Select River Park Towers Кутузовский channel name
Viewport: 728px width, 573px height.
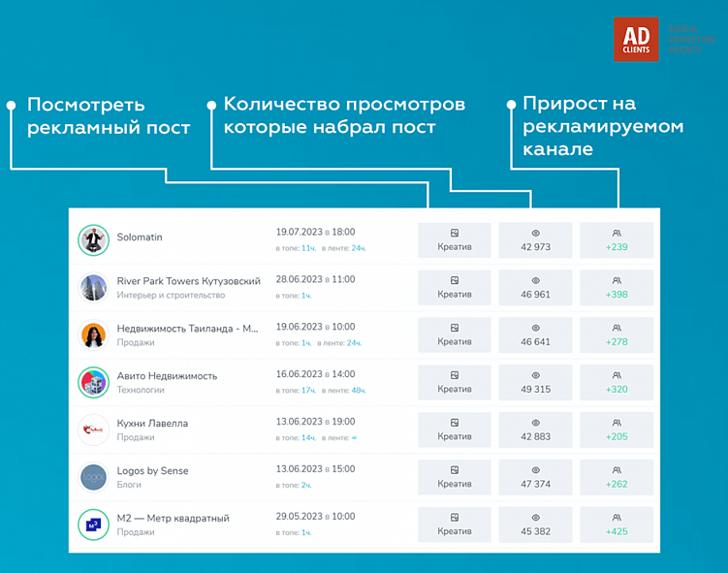pyautogui.click(x=188, y=281)
